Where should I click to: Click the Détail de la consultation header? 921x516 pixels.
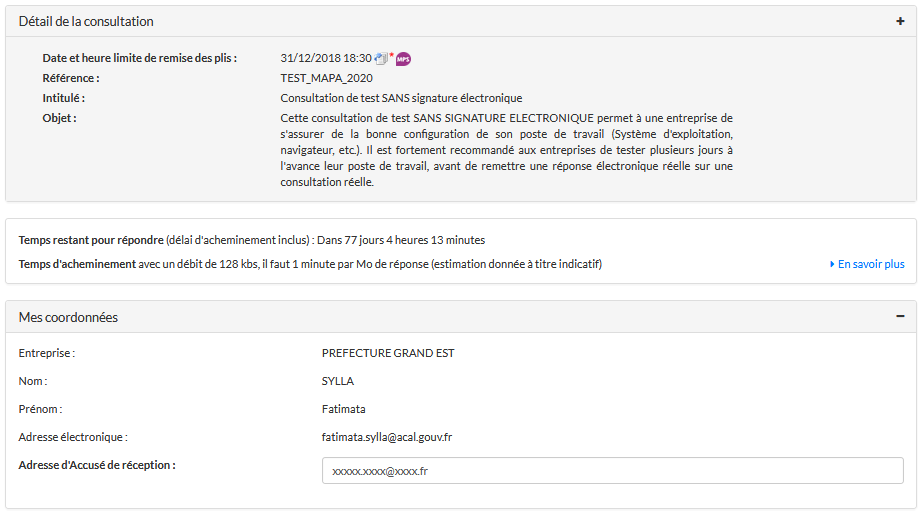pyautogui.click(x=86, y=21)
